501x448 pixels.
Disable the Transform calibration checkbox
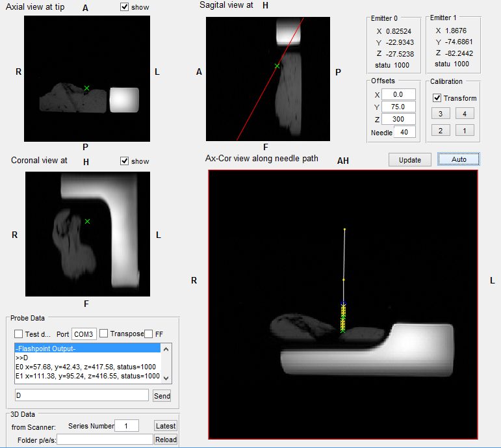click(x=438, y=98)
